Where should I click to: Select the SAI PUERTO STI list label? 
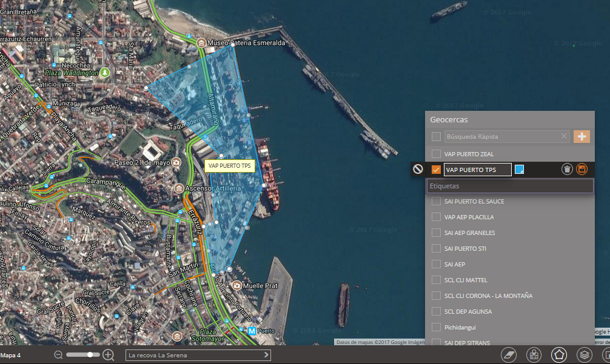(465, 249)
